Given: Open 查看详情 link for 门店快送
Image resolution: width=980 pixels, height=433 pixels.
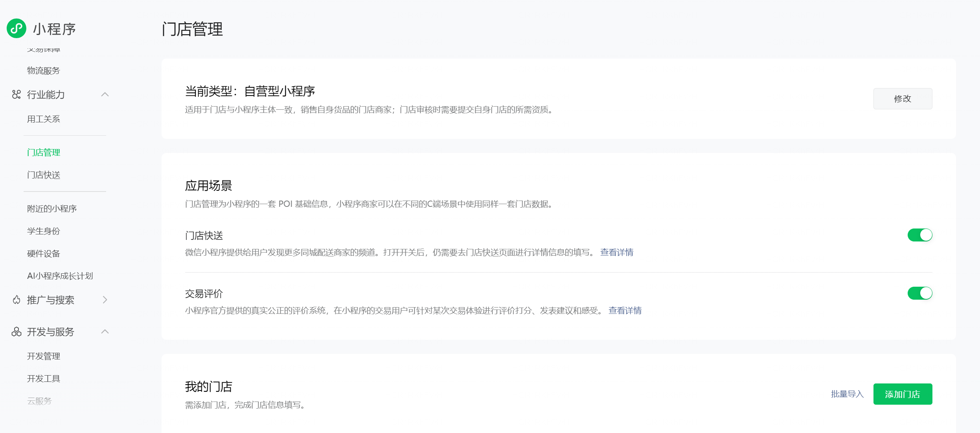Looking at the screenshot, I should point(616,252).
